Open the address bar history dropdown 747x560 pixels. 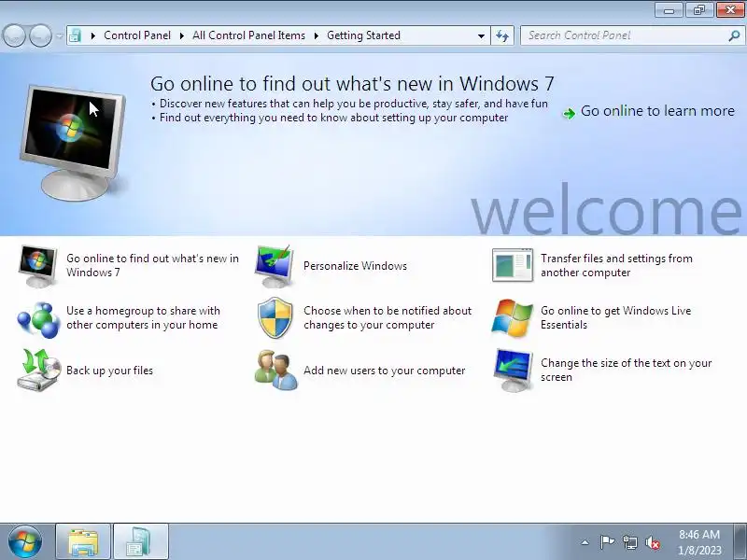pos(481,35)
